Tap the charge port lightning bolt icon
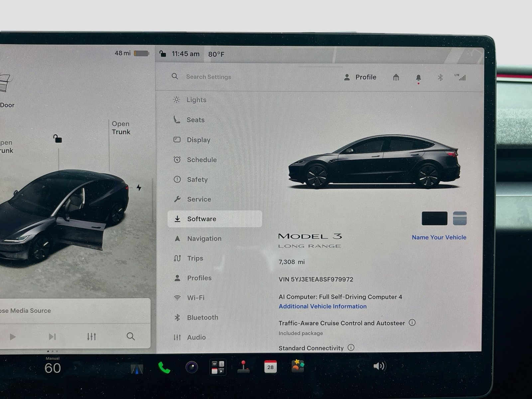This screenshot has width=532, height=399. click(x=139, y=188)
